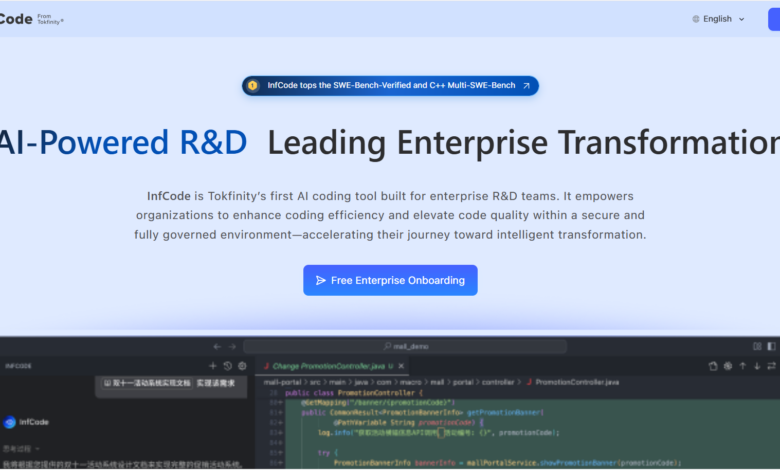
Task: Go back with the IDE left arrow
Action: click(x=217, y=347)
